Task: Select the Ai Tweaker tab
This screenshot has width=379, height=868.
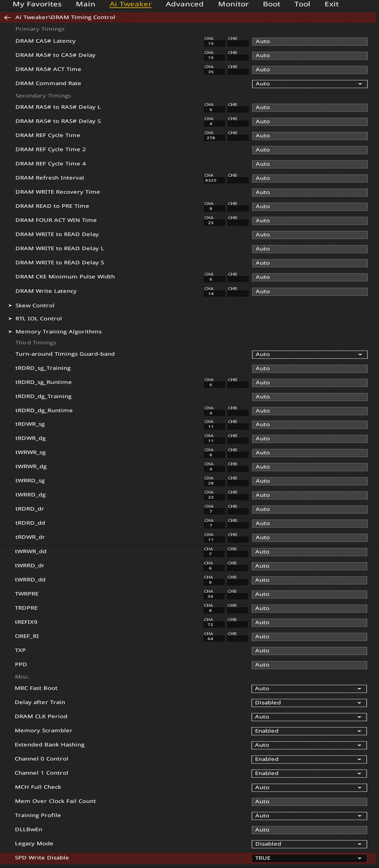Action: pyautogui.click(x=130, y=4)
